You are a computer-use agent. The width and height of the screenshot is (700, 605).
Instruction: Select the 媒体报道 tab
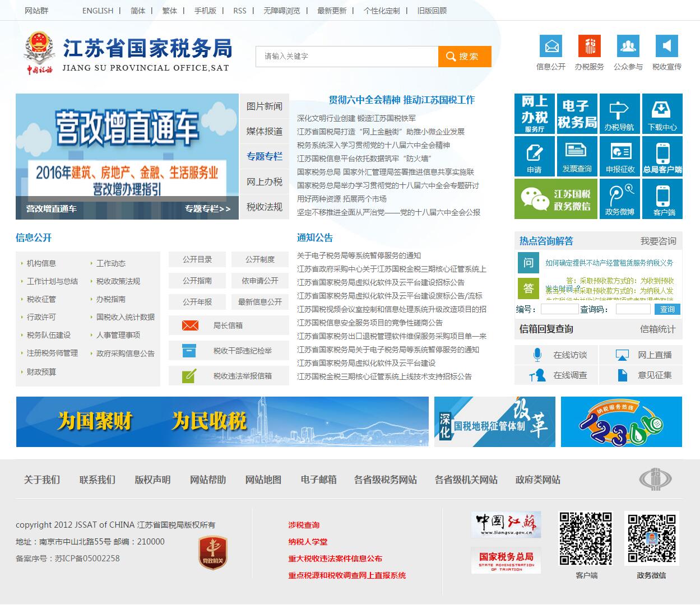[x=265, y=131]
